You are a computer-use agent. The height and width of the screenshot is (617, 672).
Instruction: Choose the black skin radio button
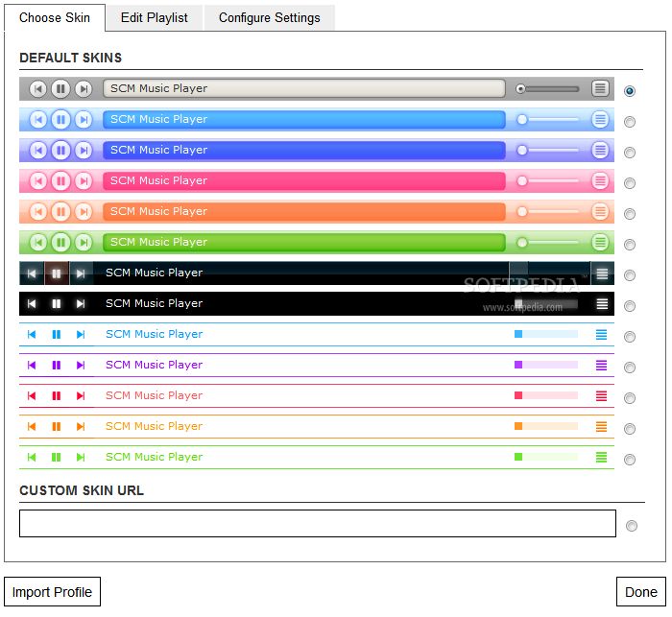coord(630,306)
